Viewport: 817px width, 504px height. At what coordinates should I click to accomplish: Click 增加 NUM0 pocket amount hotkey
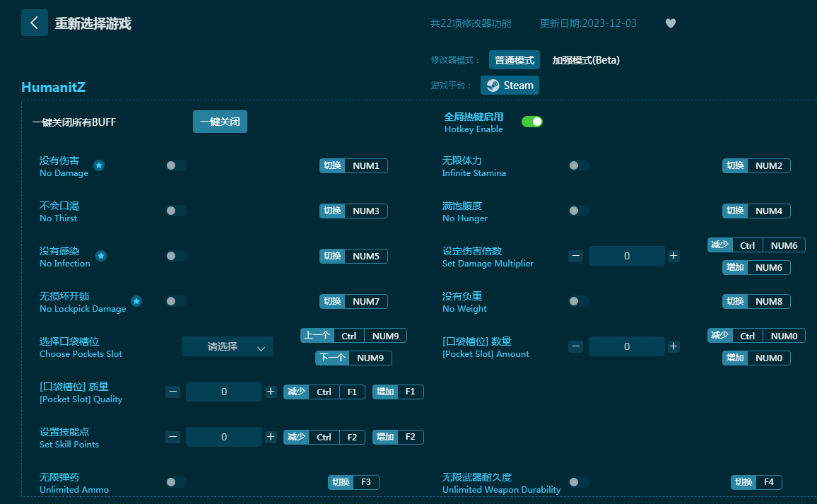click(756, 358)
